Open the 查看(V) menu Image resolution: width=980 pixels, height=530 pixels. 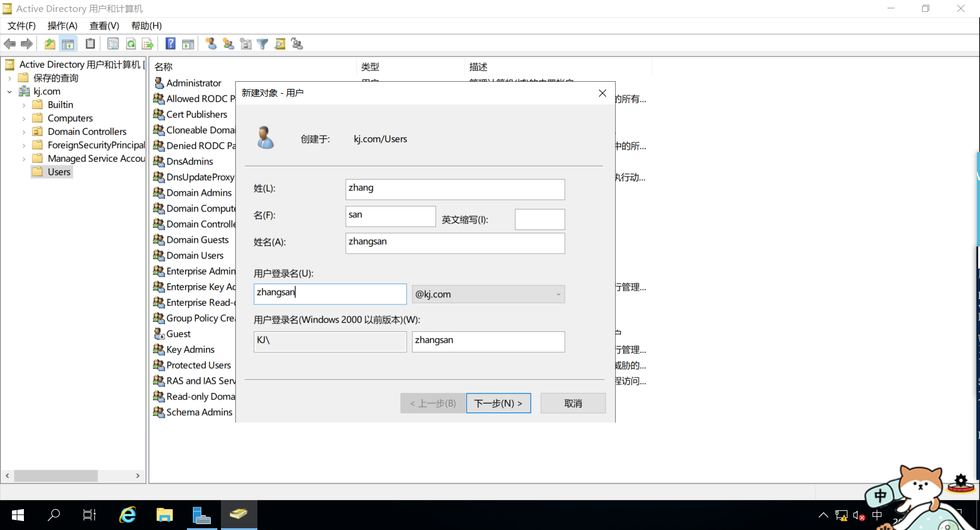pos(105,26)
